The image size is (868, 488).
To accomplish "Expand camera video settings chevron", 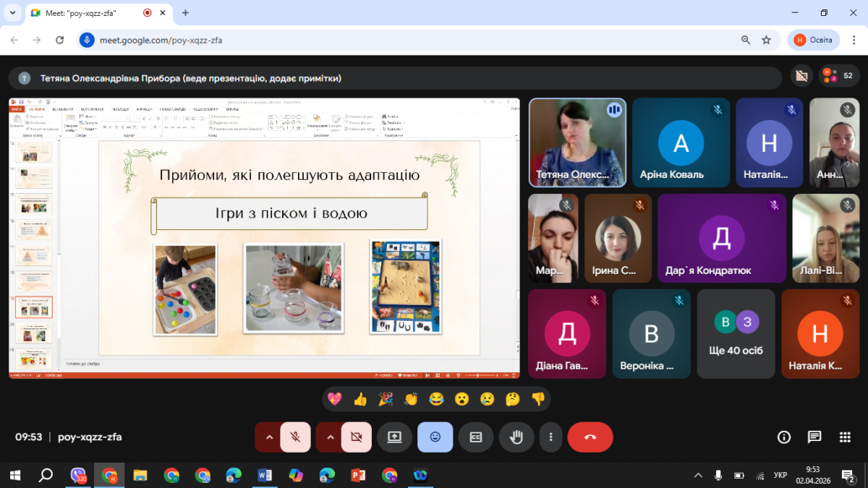I will click(x=330, y=437).
